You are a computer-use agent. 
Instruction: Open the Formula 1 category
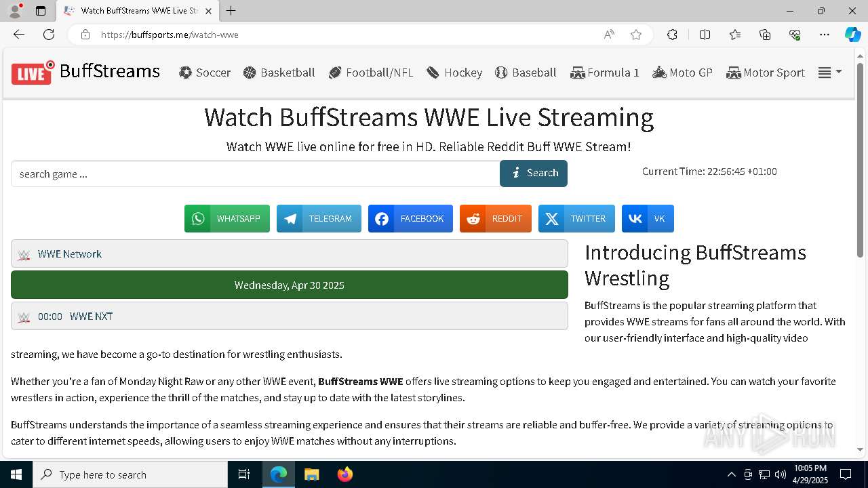pos(605,73)
